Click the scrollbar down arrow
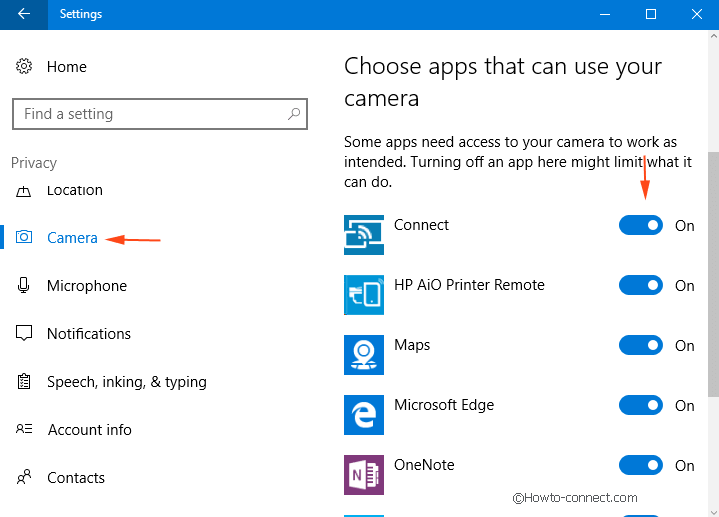This screenshot has height=517, width=719. tap(713, 511)
